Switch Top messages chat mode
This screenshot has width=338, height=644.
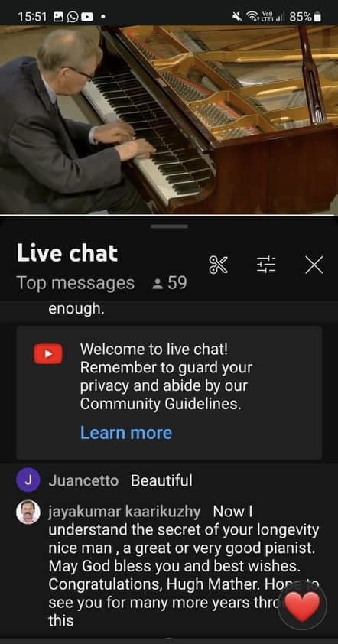[76, 283]
